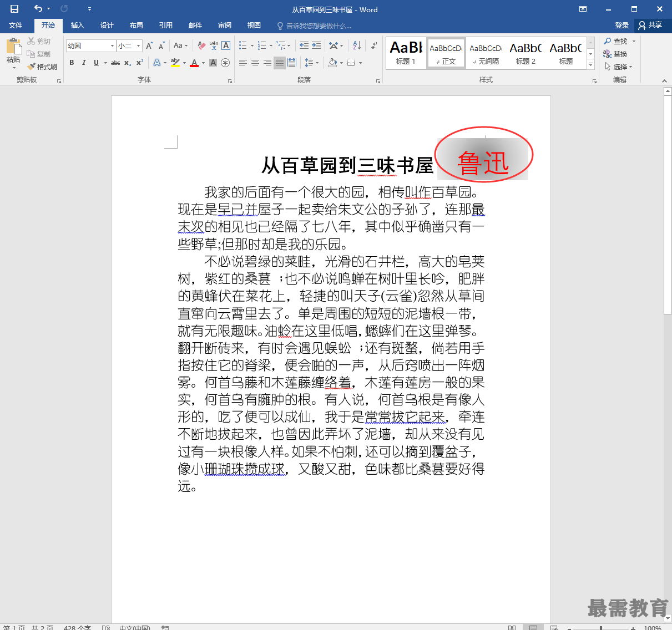Screen dimensions: 672x630
Task: Decrease paragraph indent
Action: 304,45
